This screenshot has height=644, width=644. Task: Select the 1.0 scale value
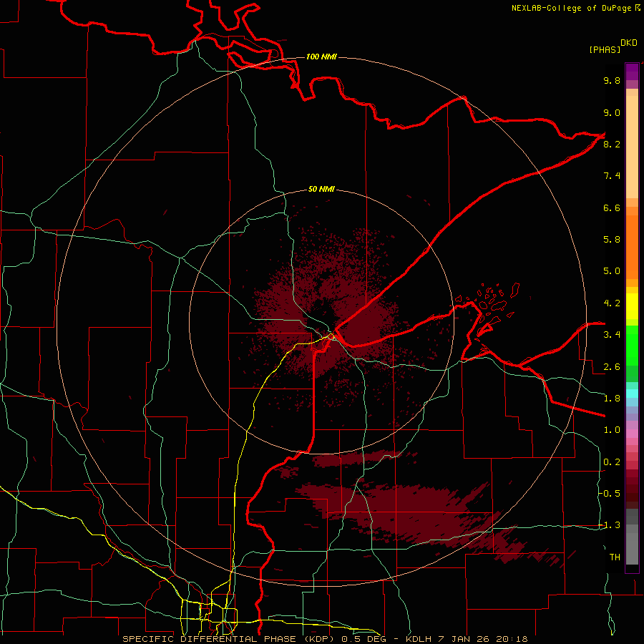612,430
